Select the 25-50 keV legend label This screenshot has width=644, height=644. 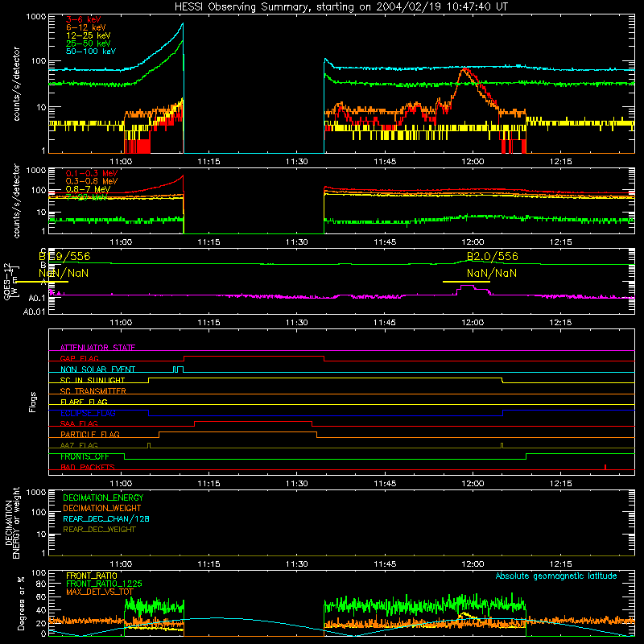tap(89, 43)
